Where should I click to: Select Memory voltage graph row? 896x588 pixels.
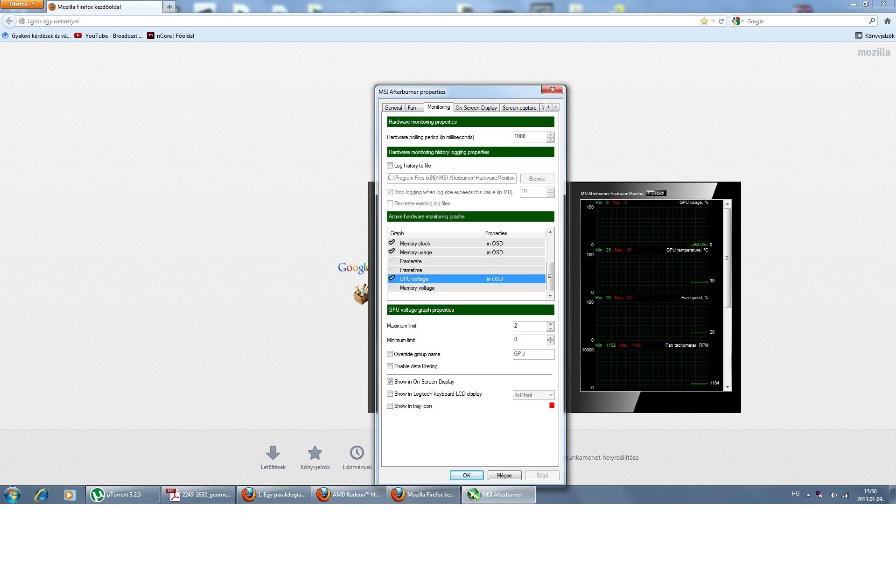[x=466, y=288]
